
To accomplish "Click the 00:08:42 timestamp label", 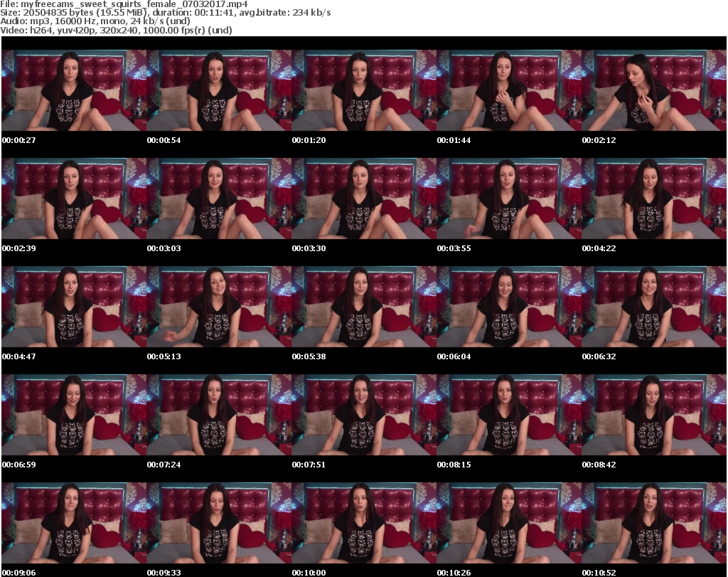I will click(599, 465).
